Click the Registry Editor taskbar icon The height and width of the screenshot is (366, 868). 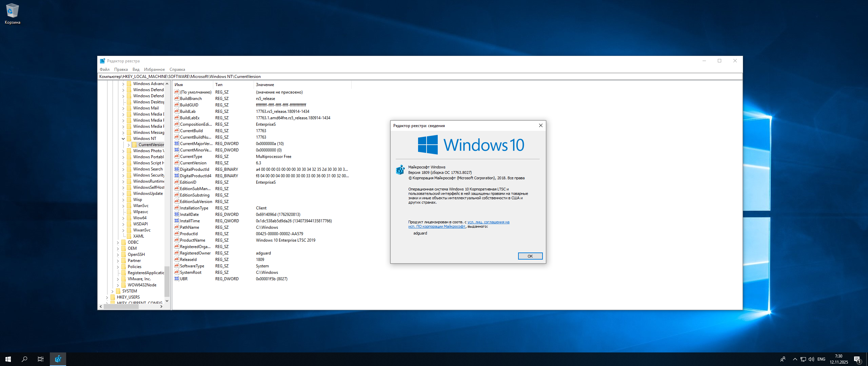click(x=58, y=359)
